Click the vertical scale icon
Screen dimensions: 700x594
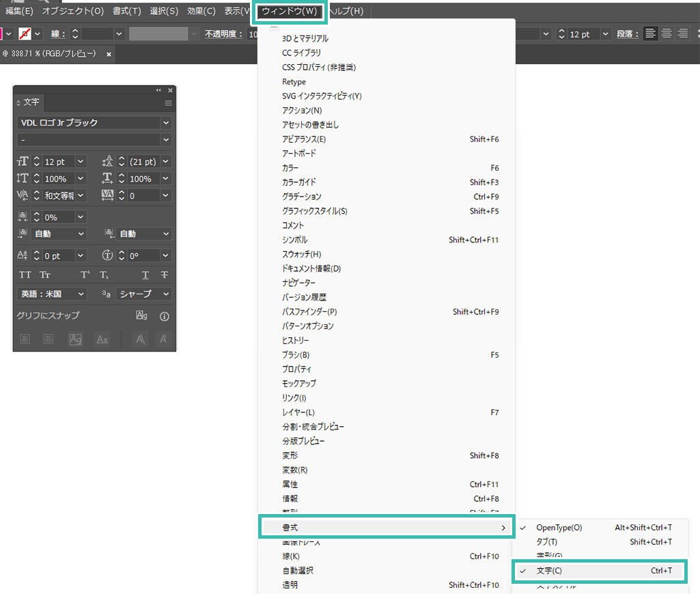pos(23,178)
